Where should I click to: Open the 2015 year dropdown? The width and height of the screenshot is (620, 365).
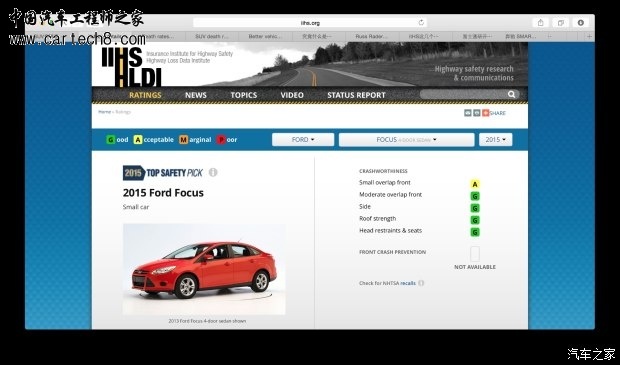[x=495, y=140]
